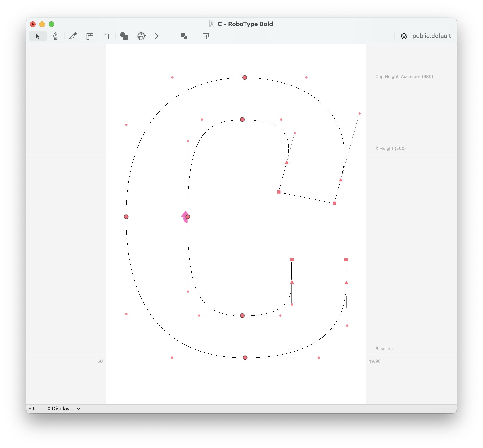Select lower handle of outer leftmost point
Screen dimensions: 483x448
(126, 314)
